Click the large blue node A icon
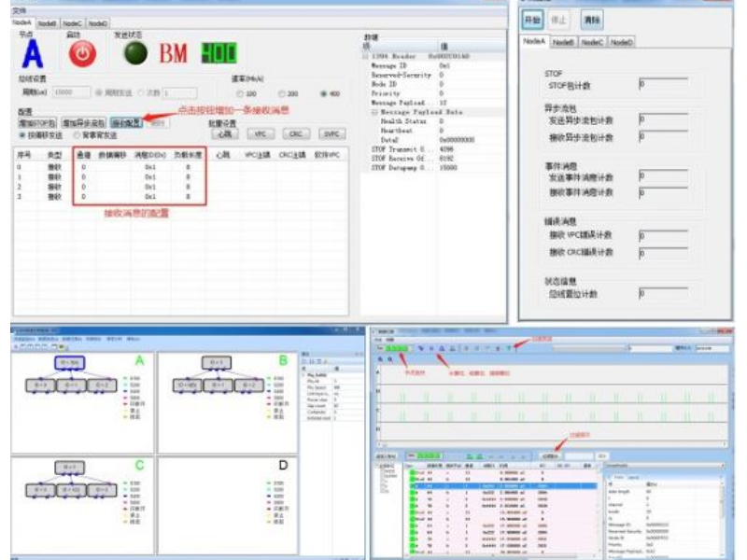Viewport: 747px width, 560px height. (34, 54)
